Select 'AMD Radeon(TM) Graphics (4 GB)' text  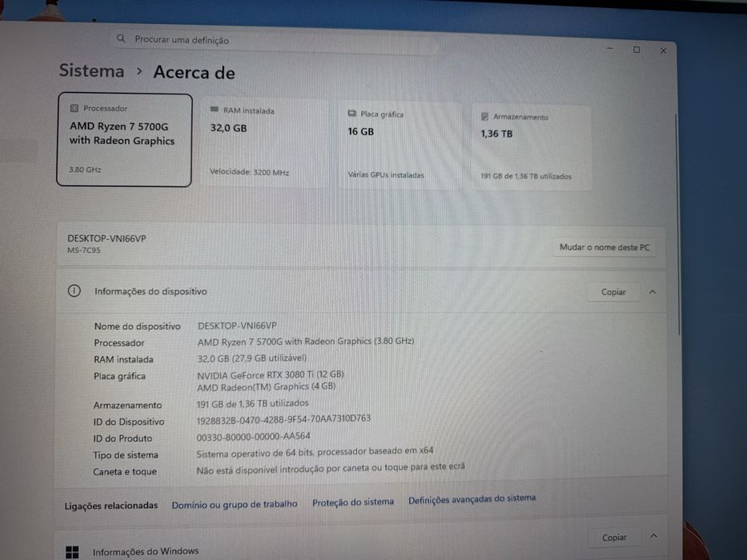(x=267, y=387)
